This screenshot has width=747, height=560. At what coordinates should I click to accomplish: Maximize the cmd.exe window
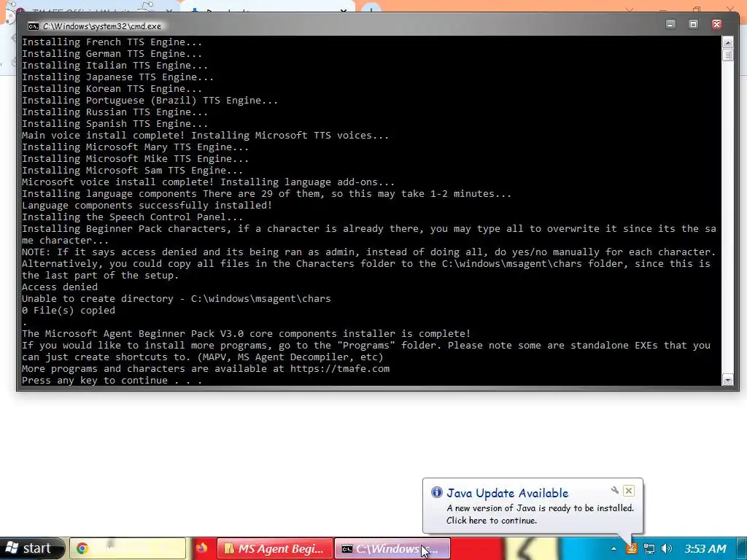point(694,24)
